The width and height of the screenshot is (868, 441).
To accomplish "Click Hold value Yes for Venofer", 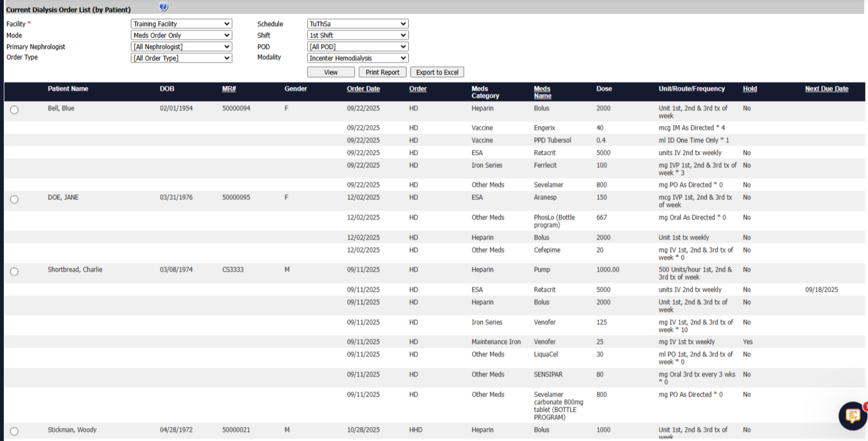I will [748, 342].
